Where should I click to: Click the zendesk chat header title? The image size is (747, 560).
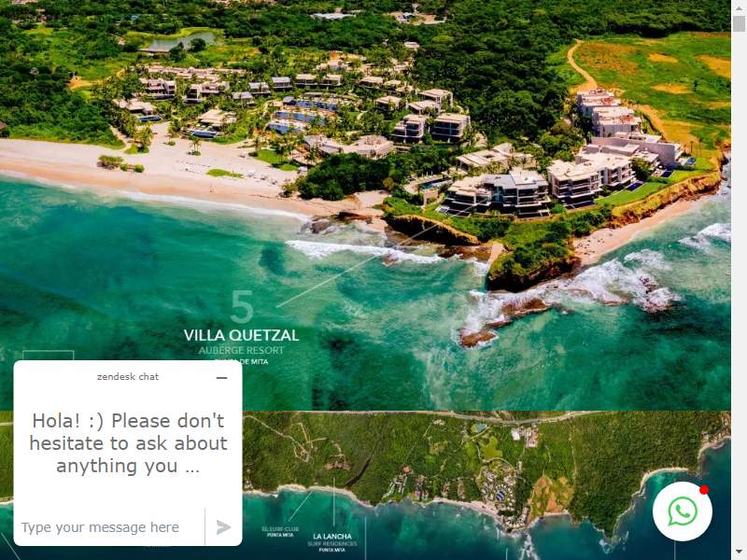(x=128, y=377)
